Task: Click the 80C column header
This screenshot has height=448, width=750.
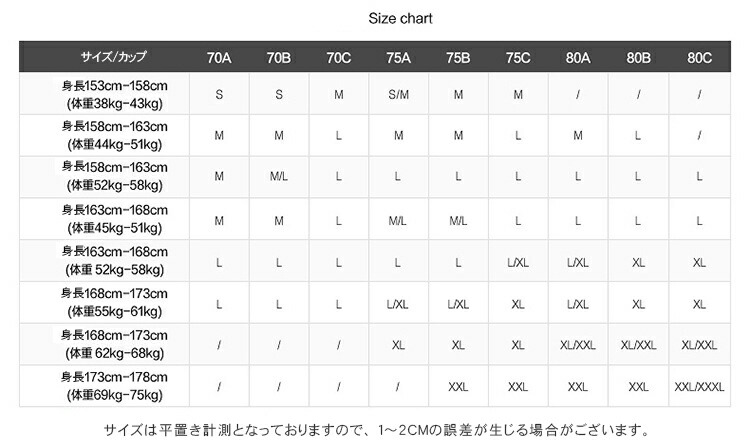Action: tap(699, 58)
